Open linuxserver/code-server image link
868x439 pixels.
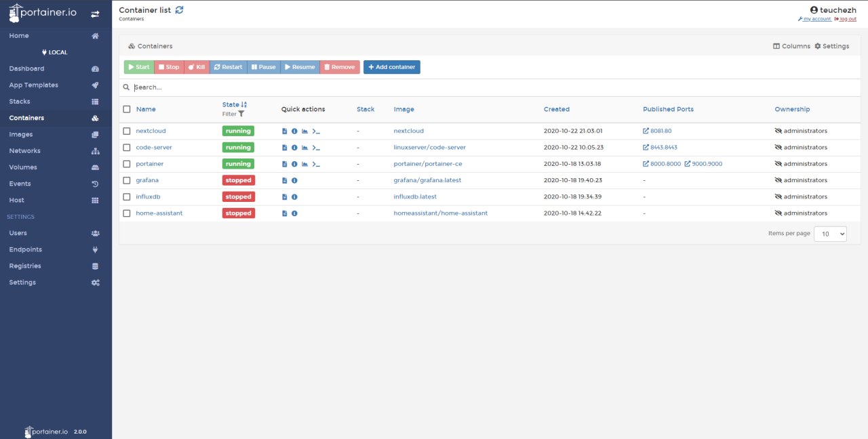coord(429,147)
